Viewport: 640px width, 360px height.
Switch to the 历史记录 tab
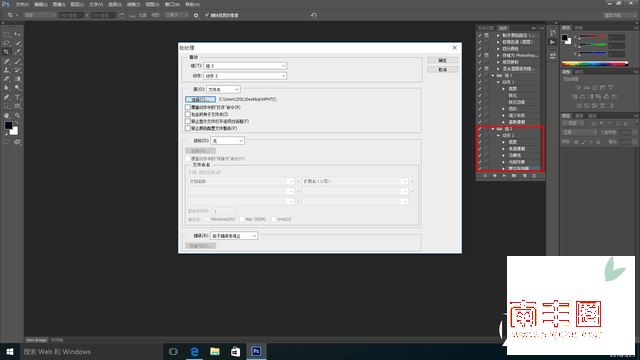486,28
